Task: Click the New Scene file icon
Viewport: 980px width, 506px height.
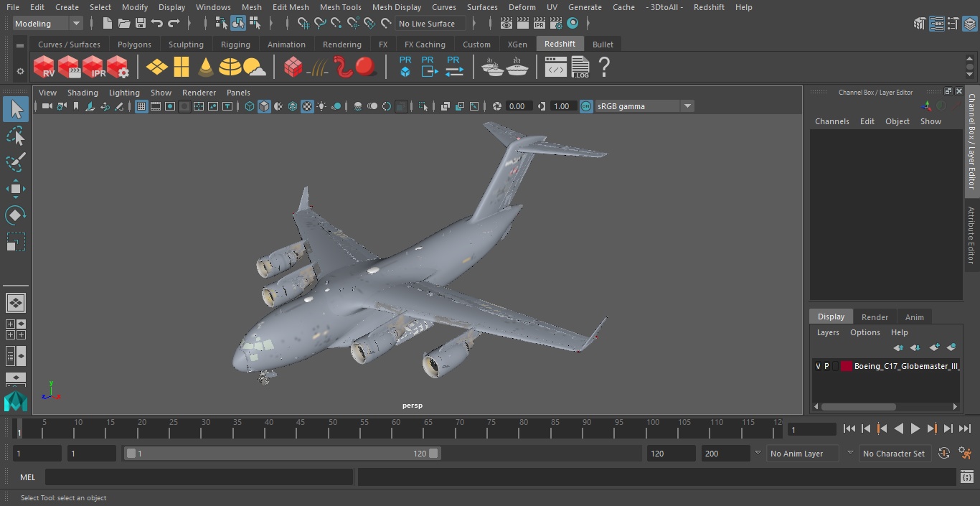Action: 108,24
